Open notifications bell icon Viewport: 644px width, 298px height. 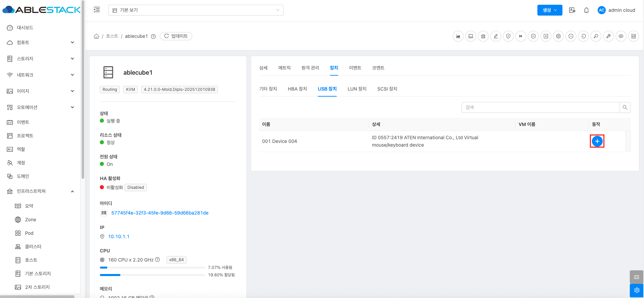coord(586,10)
